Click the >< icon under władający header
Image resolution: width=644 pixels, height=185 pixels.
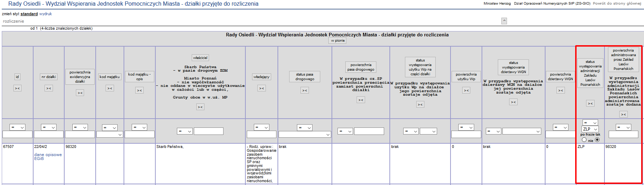click(261, 88)
